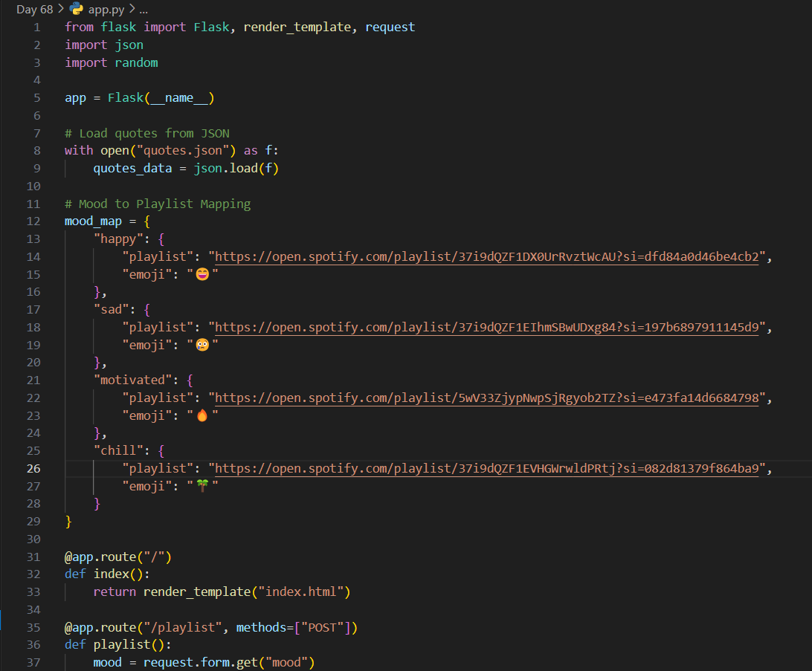
Task: Click '@app.route("/")' decorator on line 31
Action: click(118, 557)
